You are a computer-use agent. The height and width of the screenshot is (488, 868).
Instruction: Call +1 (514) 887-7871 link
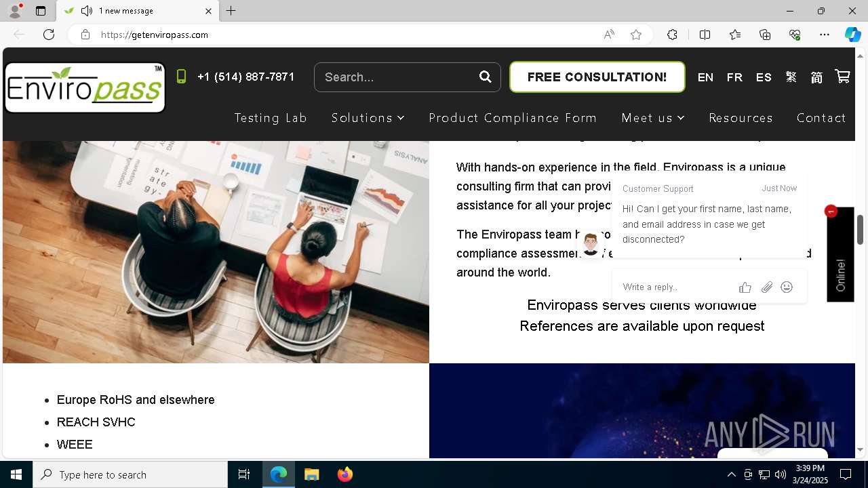(246, 77)
